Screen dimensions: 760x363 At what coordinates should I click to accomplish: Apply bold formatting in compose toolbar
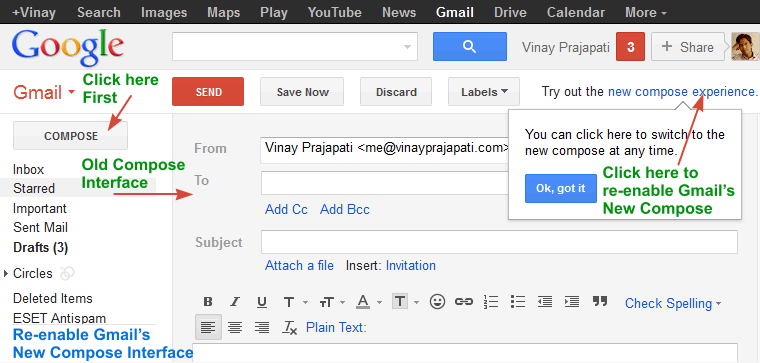(208, 302)
